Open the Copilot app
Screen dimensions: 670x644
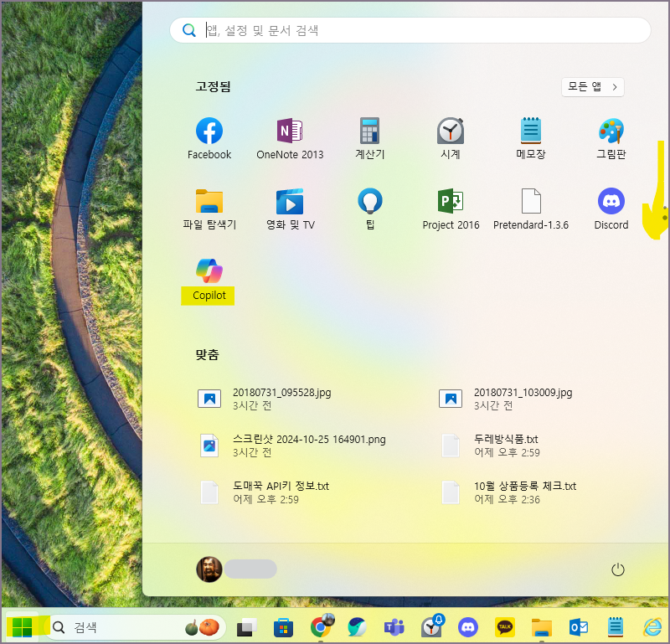(209, 280)
